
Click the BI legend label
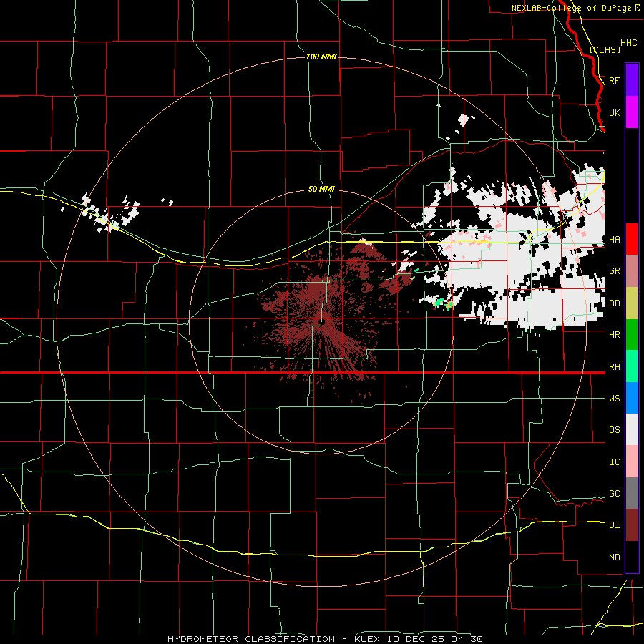pos(614,525)
